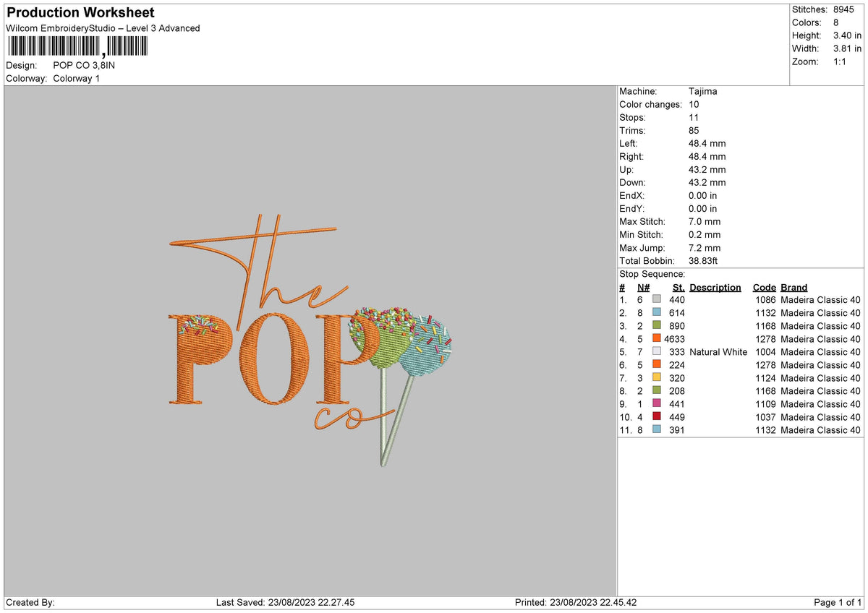Select the Color changes value 10

coord(695,105)
